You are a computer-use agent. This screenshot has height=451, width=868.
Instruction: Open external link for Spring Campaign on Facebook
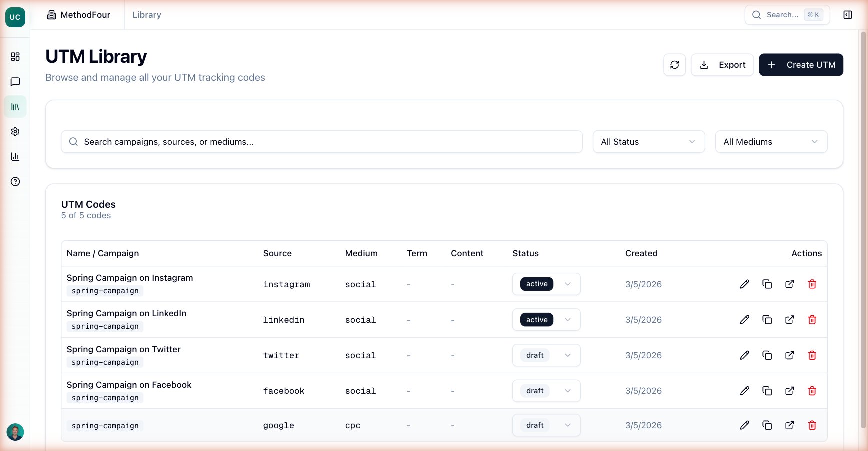point(790,391)
